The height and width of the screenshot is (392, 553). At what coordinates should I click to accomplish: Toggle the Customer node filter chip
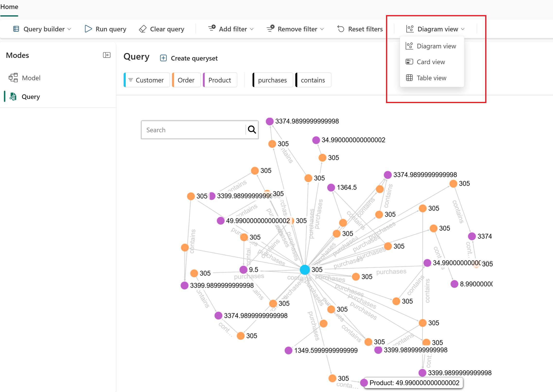coord(147,80)
